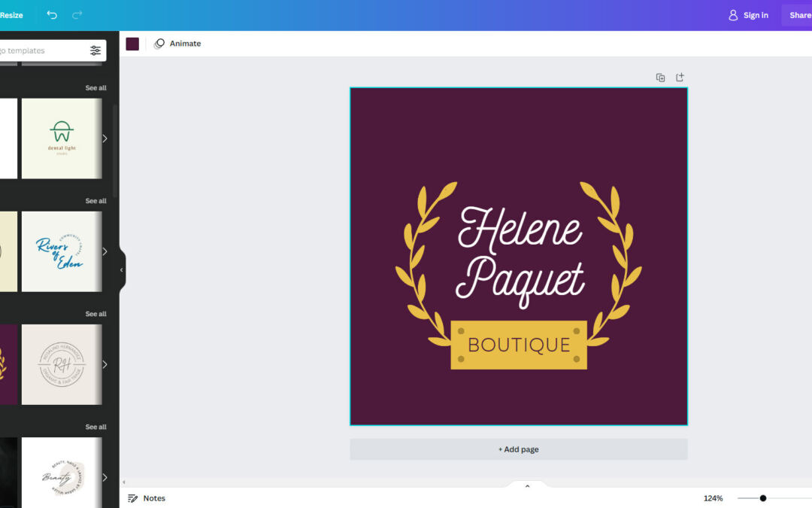Image resolution: width=812 pixels, height=508 pixels.
Task: Click the undo arrow icon
Action: (52, 15)
